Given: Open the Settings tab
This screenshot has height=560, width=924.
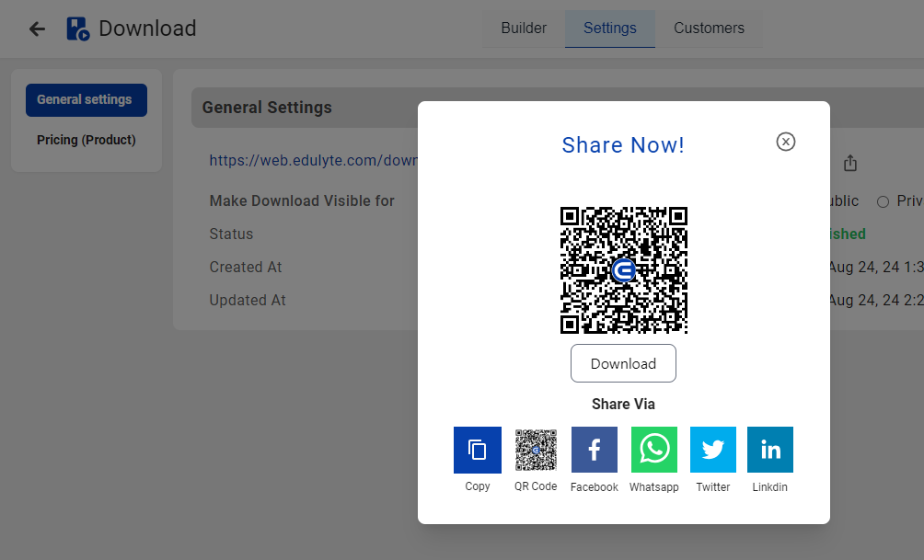Looking at the screenshot, I should click(x=610, y=29).
